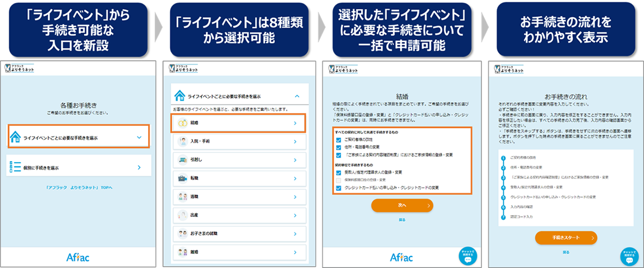Click the wedding rings icon for 結婚
The height and width of the screenshot is (268, 644).
[x=182, y=122]
